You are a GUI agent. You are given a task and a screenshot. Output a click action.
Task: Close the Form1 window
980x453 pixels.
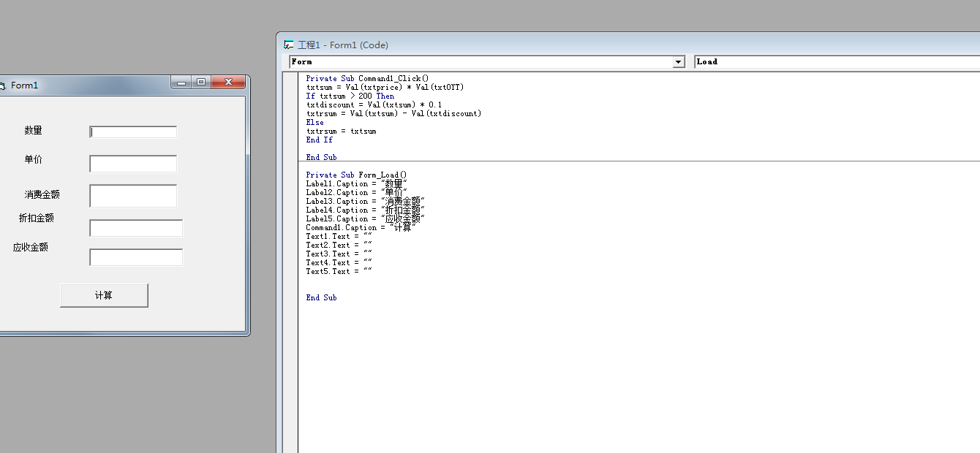coord(228,83)
